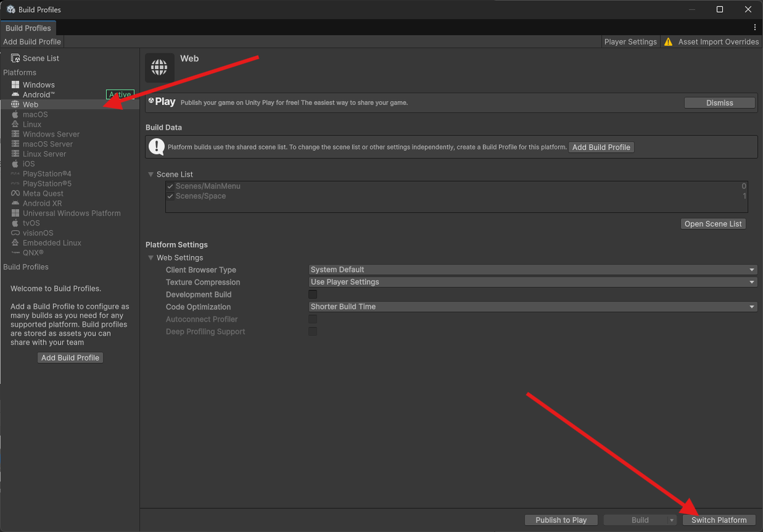Click the macOS apple icon
Screen dimensions: 763x532
coord(15,114)
